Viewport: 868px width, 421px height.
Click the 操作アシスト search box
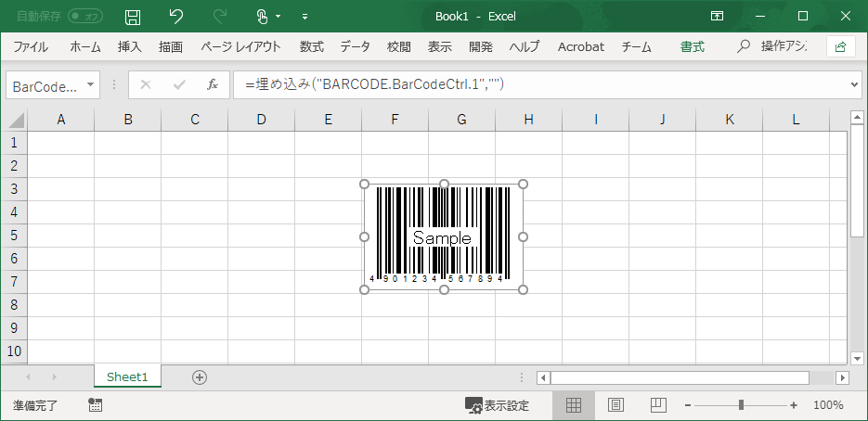coord(772,47)
